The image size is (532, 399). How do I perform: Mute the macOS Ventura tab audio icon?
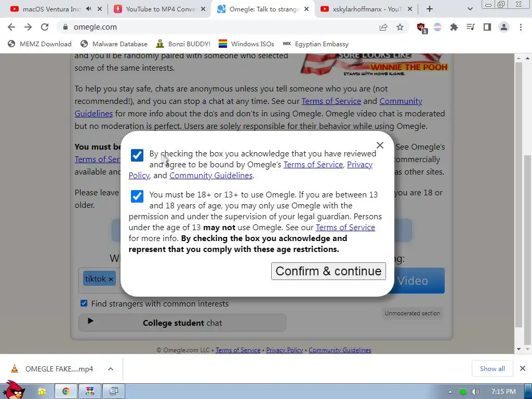tap(89, 9)
